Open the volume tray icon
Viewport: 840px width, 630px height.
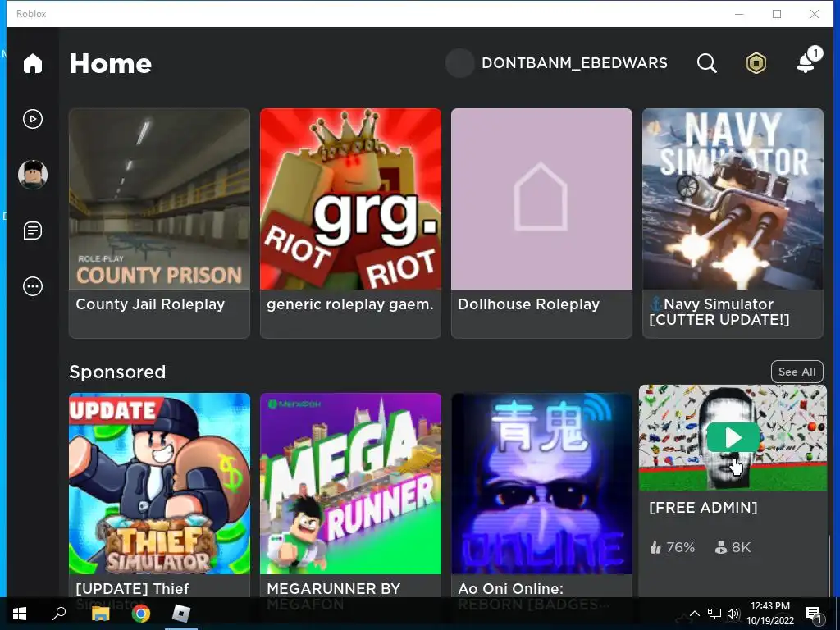click(733, 614)
